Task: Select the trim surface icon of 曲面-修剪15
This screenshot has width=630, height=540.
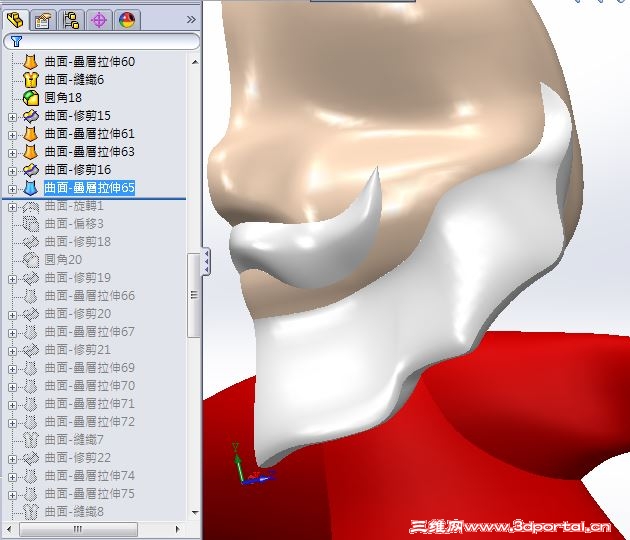Action: click(31, 116)
